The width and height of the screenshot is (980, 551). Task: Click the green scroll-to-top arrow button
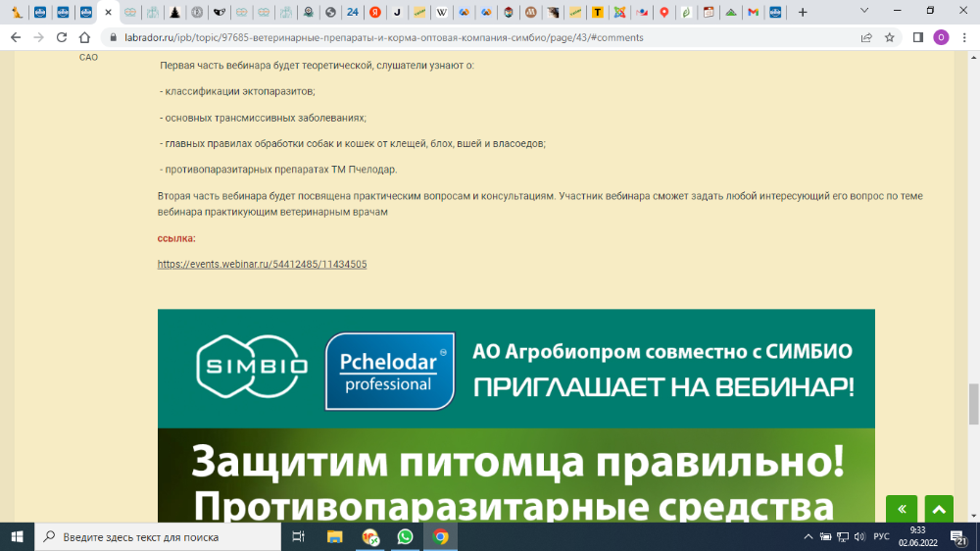pyautogui.click(x=939, y=509)
